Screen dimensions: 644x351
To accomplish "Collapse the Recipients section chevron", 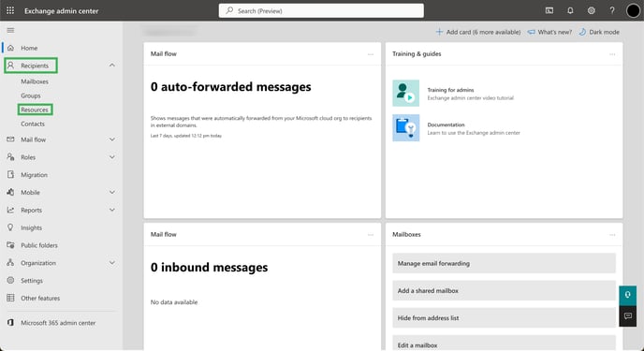I will point(111,66).
